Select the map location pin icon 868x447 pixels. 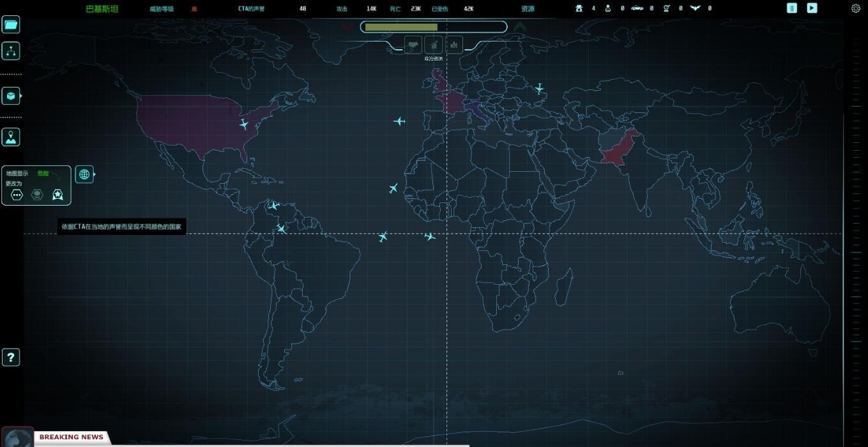coord(11,137)
